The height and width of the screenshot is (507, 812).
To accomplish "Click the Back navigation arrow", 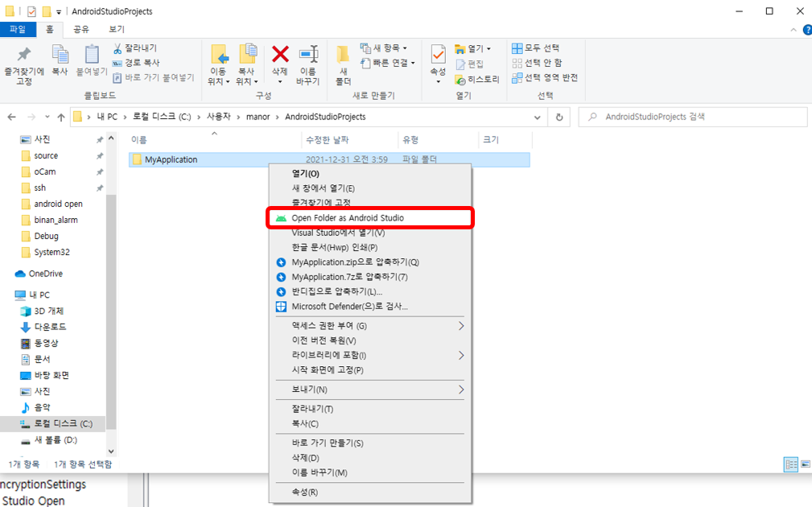I will click(x=12, y=117).
